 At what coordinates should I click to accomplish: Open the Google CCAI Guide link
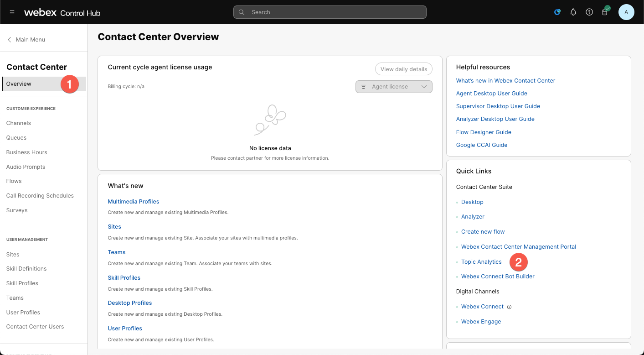coord(481,145)
